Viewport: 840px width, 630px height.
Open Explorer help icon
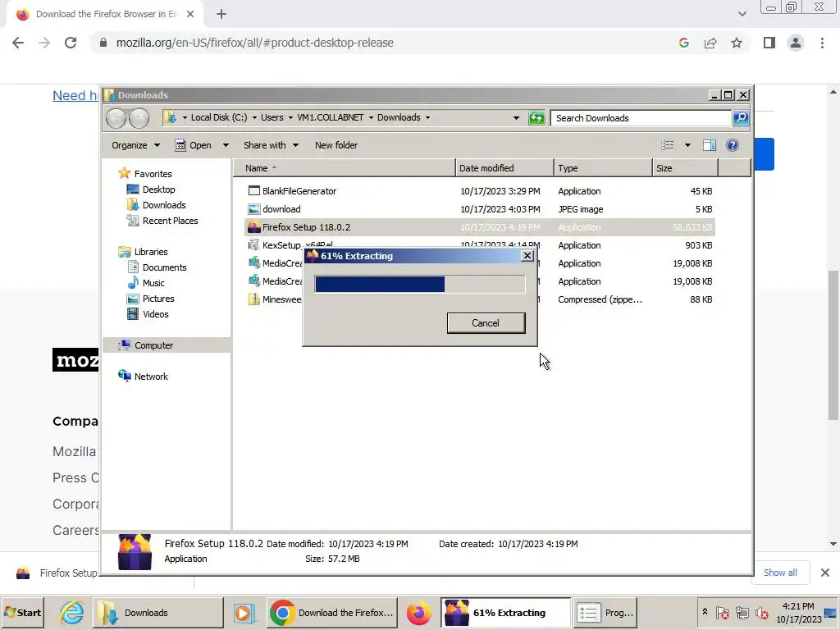[733, 145]
